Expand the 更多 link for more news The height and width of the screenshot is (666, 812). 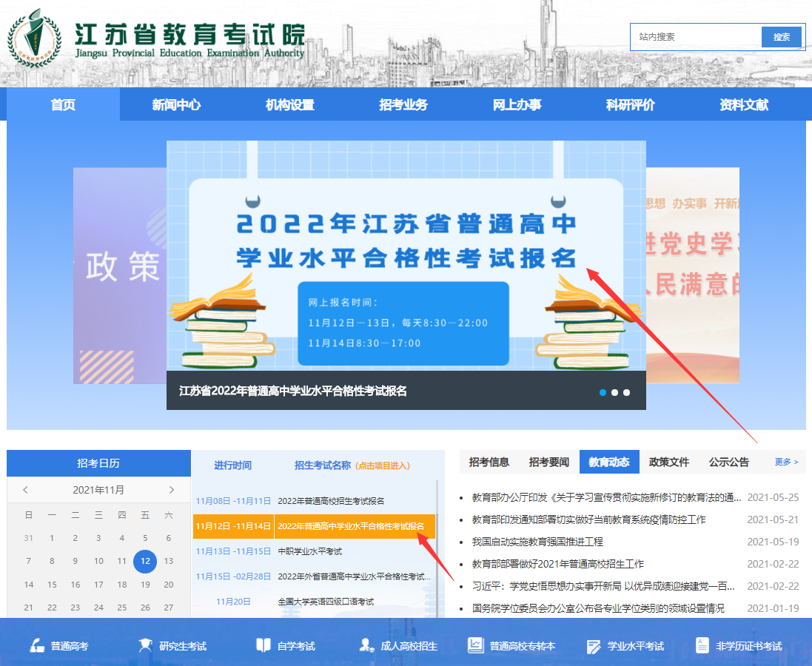(786, 462)
